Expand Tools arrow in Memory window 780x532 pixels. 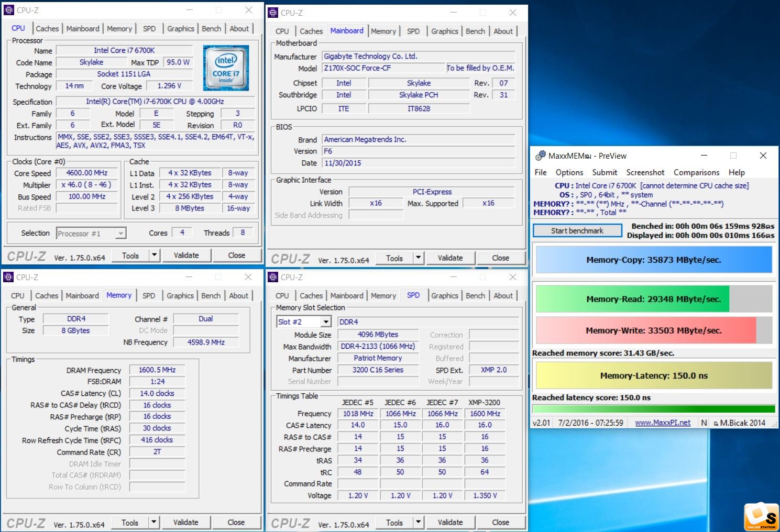coord(153,522)
